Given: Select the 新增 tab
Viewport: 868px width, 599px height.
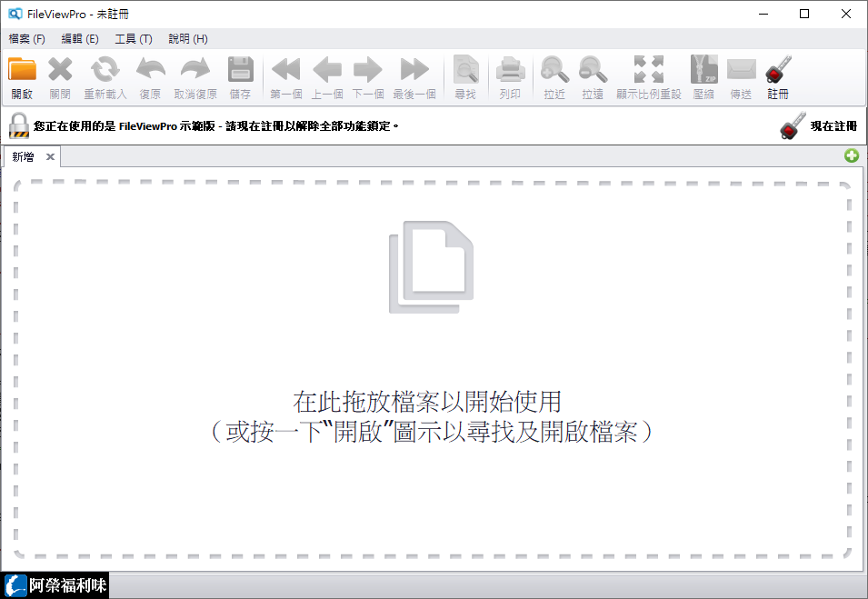Looking at the screenshot, I should pos(24,157).
